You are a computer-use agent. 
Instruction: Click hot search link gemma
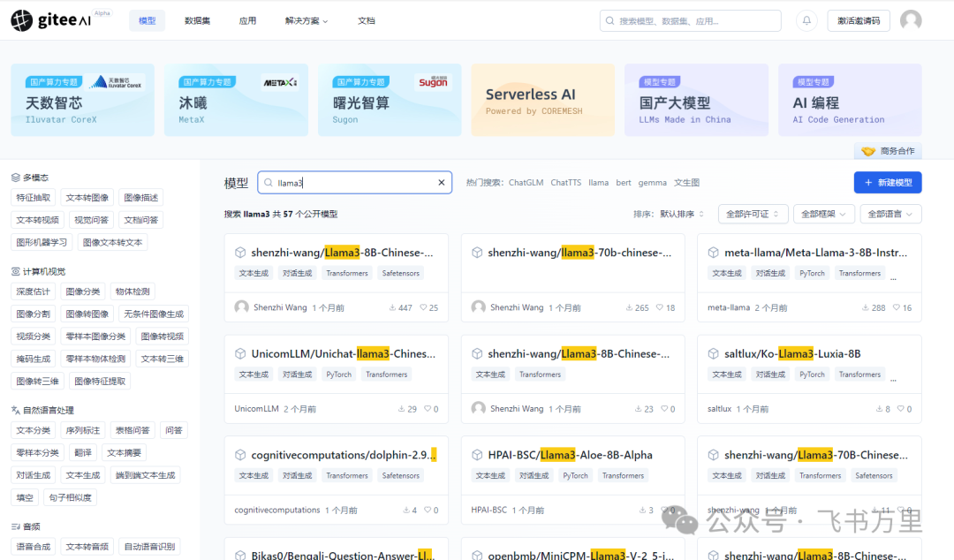coord(652,183)
